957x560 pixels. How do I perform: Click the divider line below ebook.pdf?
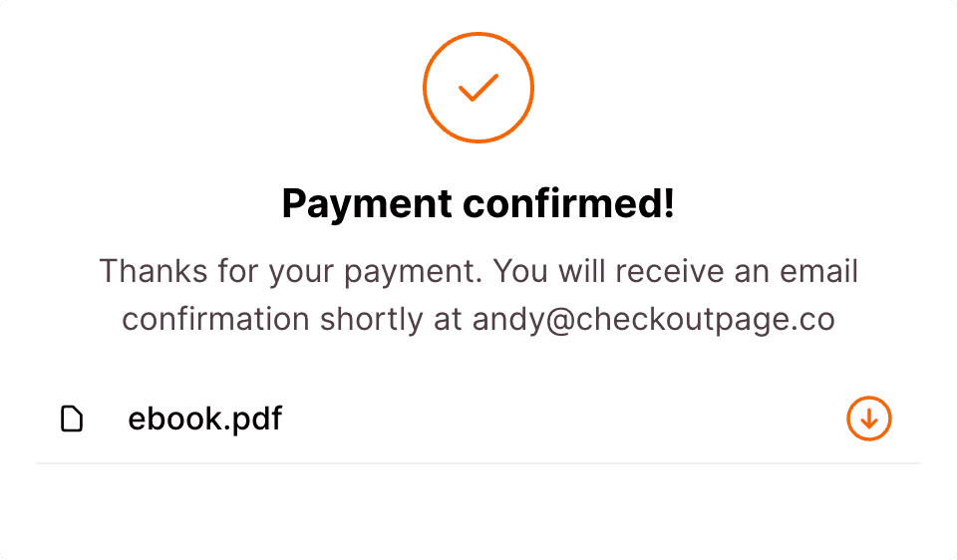478,463
